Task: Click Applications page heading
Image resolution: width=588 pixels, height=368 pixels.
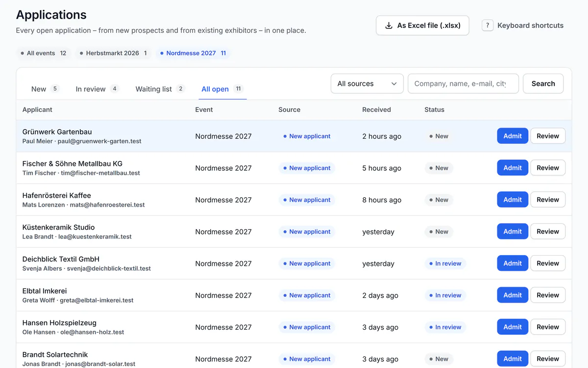Action: pyautogui.click(x=51, y=15)
